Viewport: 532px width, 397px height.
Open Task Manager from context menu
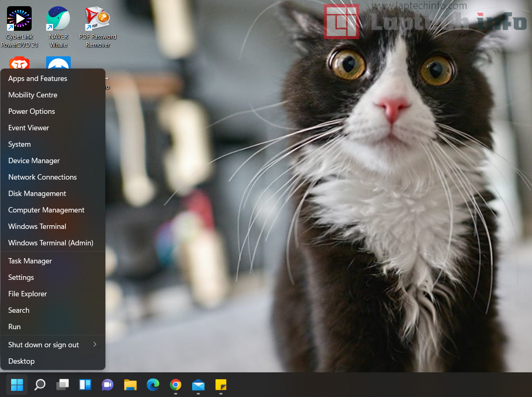pyautogui.click(x=30, y=261)
